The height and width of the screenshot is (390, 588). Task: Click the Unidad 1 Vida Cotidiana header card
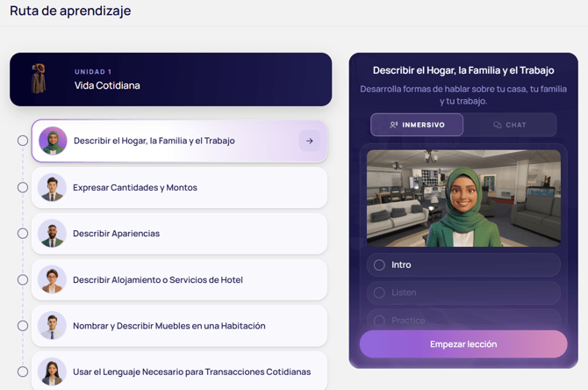coord(170,79)
